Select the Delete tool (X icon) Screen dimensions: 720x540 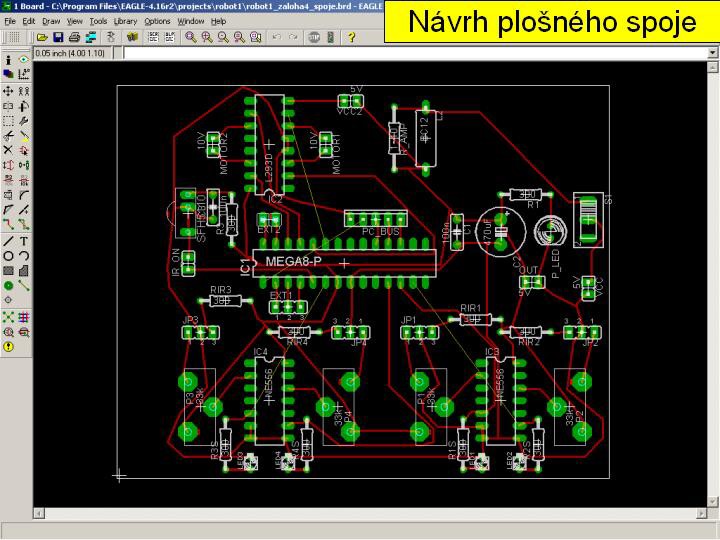8,150
